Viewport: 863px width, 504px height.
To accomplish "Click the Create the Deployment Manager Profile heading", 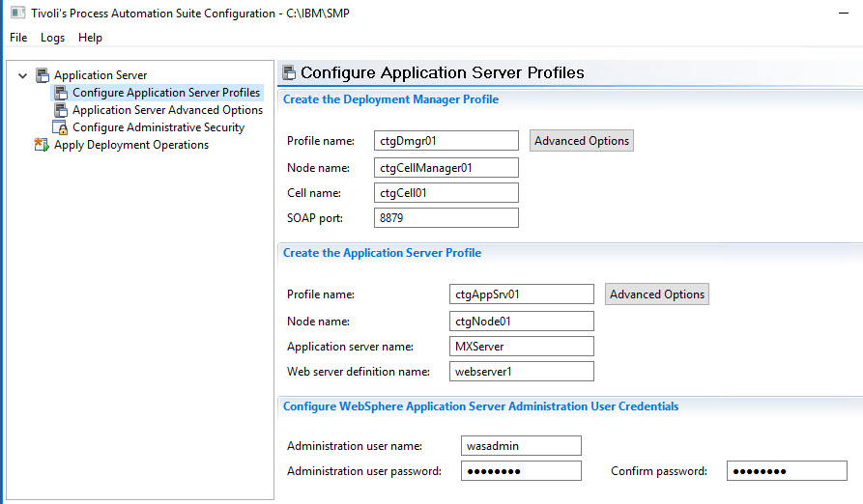I will coord(390,99).
